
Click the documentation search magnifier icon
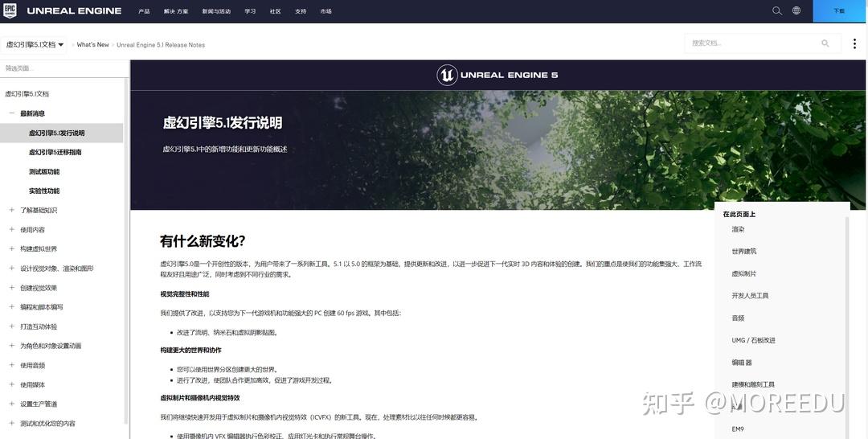pos(825,43)
